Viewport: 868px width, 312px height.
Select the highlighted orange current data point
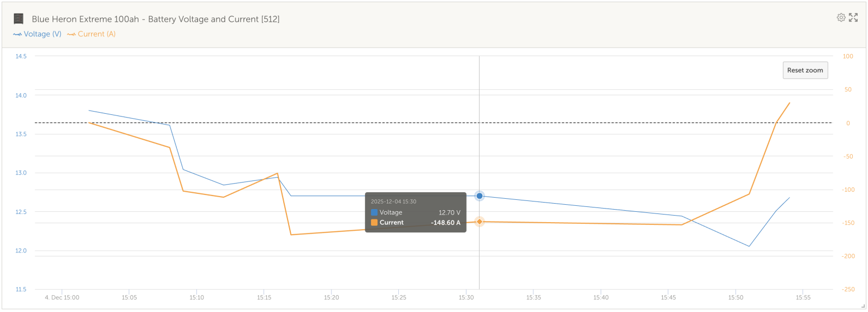pos(479,222)
